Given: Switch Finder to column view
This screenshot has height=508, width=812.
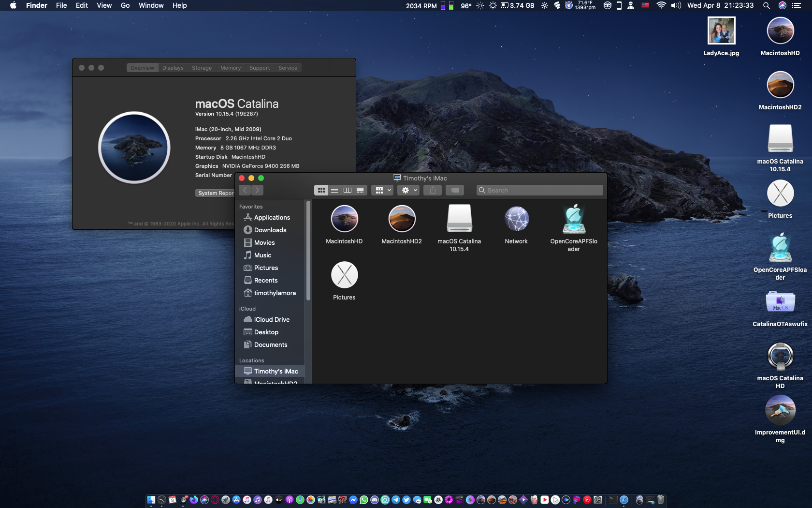Looking at the screenshot, I should [348, 190].
